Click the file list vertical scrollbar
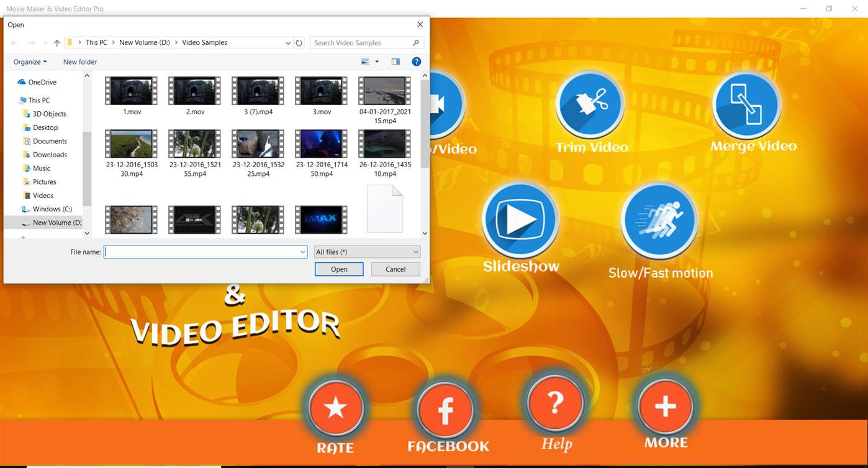This screenshot has width=868, height=468. [425, 124]
